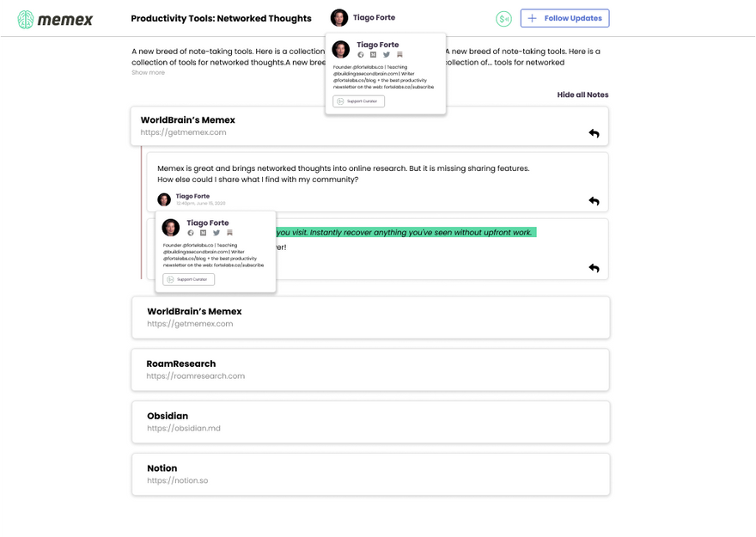Open Twitter icon in the upper profile popup
The width and height of the screenshot is (756, 537).
[387, 55]
